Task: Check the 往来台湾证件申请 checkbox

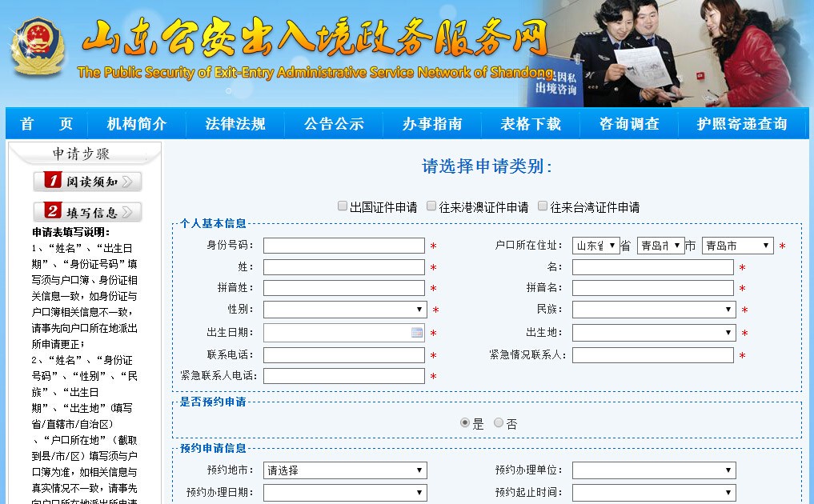Action: (543, 206)
